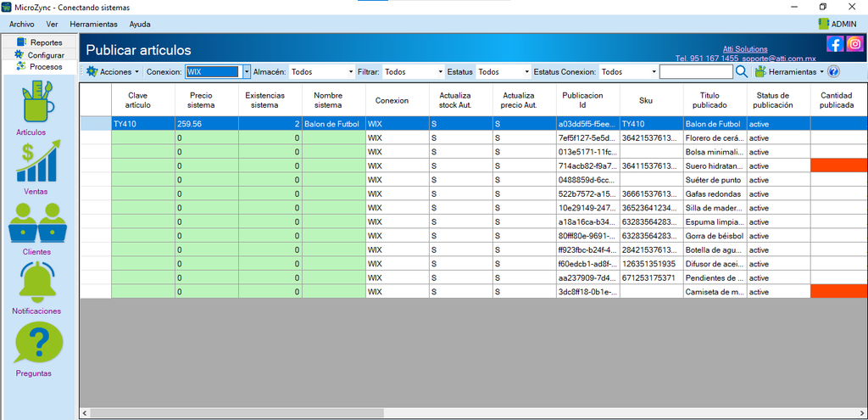This screenshot has height=420, width=868.
Task: Select the Gorra de béisbol title cell
Action: [715, 236]
